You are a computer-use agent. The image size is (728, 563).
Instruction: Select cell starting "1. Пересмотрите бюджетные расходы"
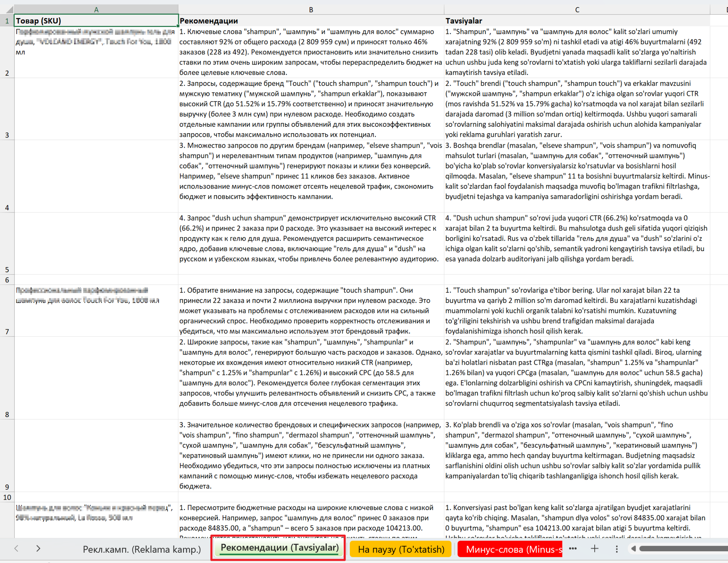pyautogui.click(x=311, y=520)
